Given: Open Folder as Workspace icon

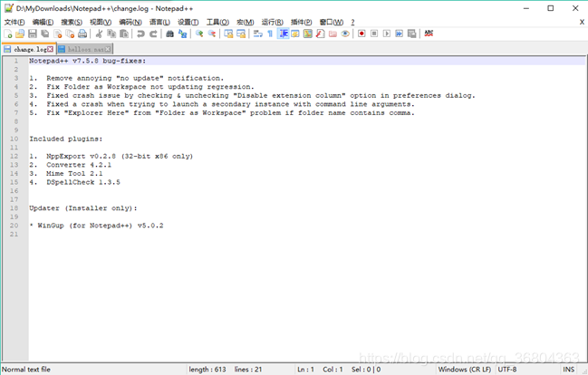Looking at the screenshot, I should tap(333, 34).
